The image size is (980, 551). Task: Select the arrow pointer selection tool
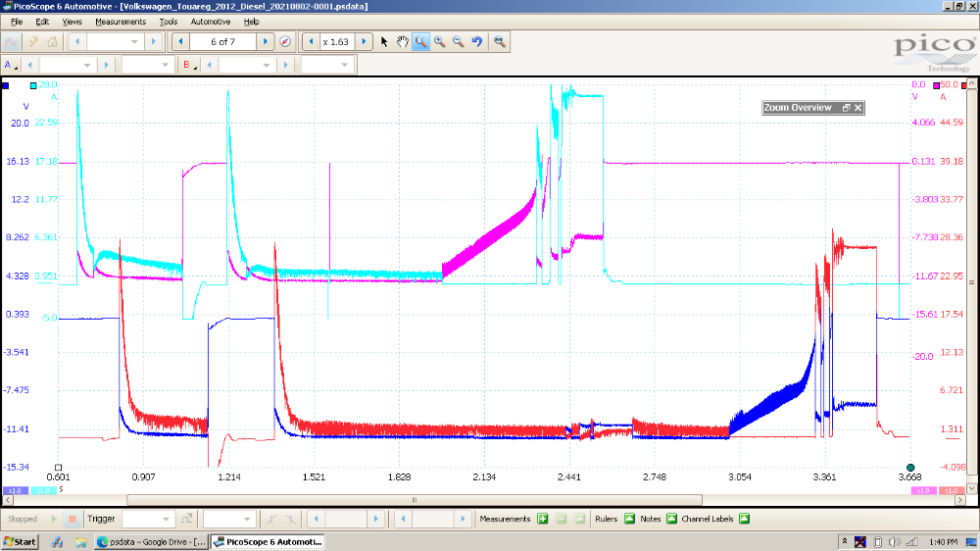384,42
